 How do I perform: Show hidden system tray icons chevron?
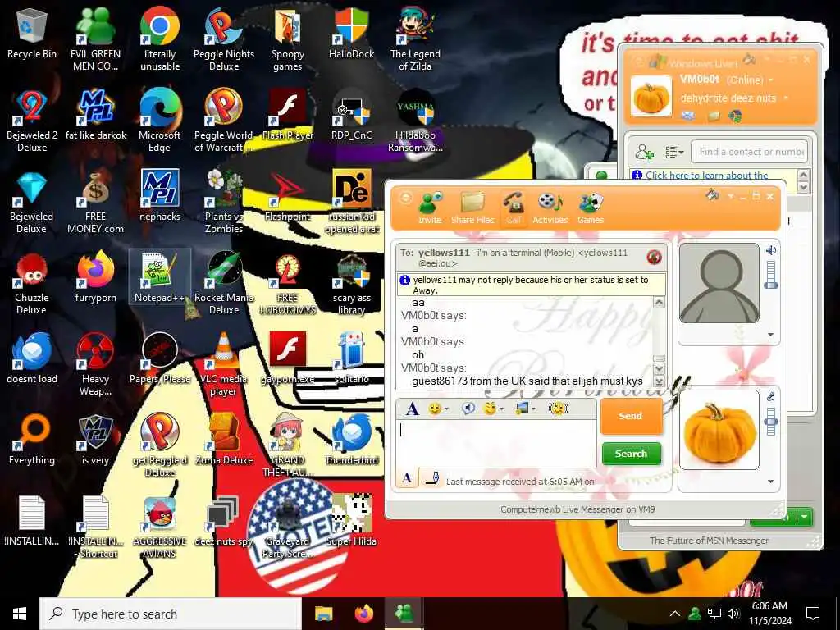point(675,614)
